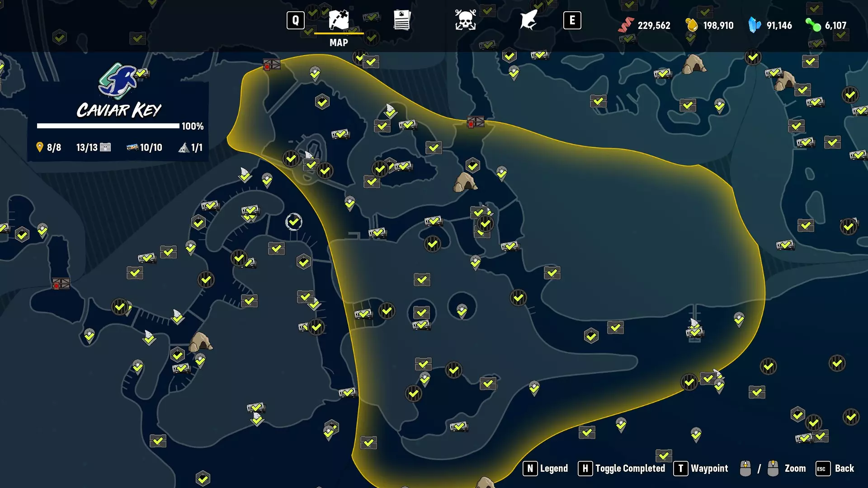Click the Caviar Key orca emblem

point(118,81)
